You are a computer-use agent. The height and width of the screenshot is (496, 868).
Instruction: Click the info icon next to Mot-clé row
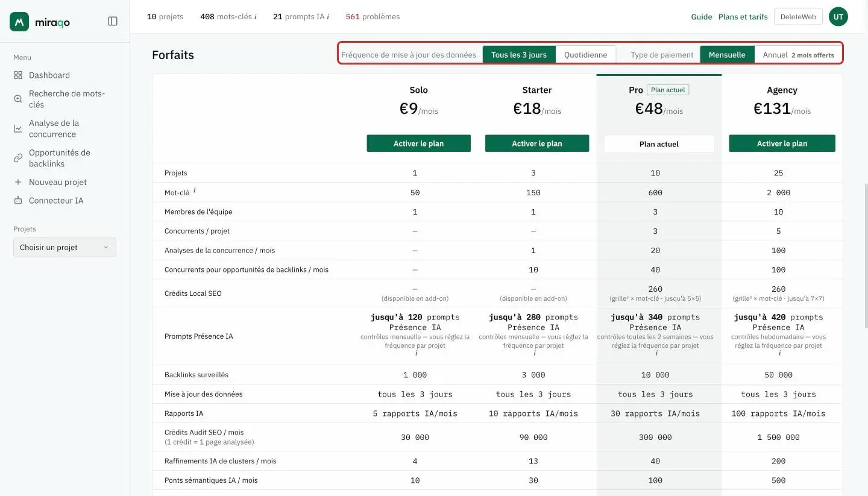(195, 190)
